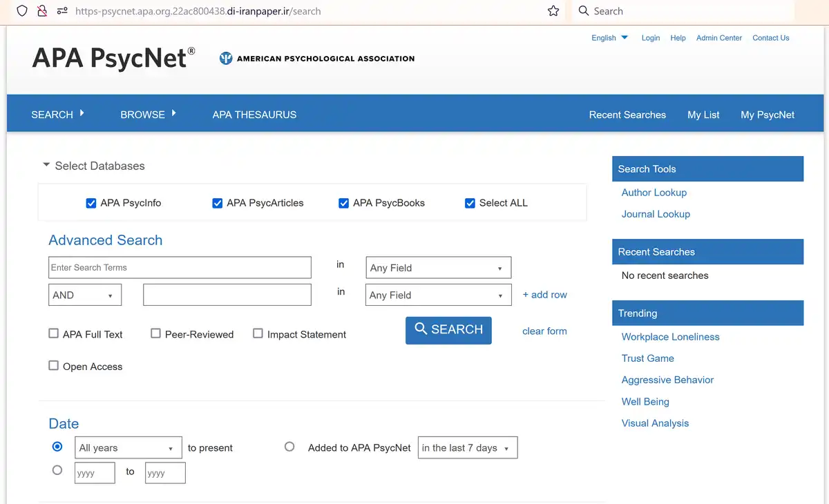Uncheck the APA PsycBooks database
Image resolution: width=829 pixels, height=504 pixels.
pyautogui.click(x=343, y=203)
